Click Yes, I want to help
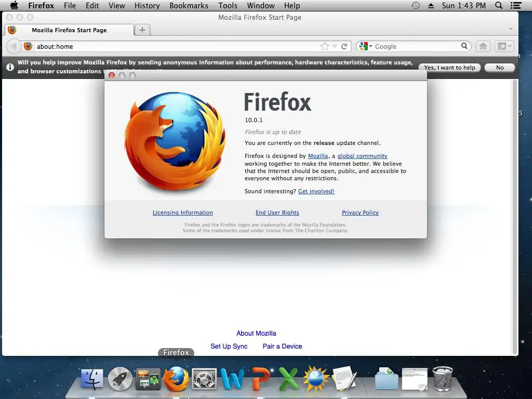Viewport: 532px width, 399px height. pyautogui.click(x=449, y=68)
